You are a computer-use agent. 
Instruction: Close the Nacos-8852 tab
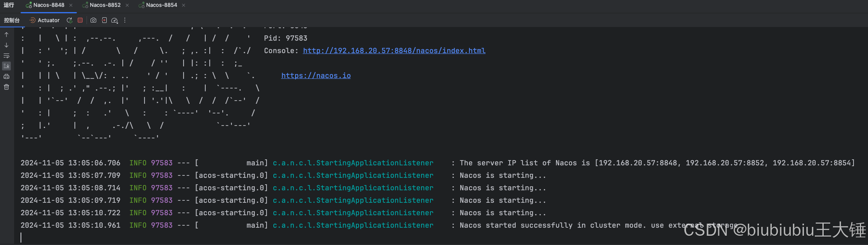point(127,5)
